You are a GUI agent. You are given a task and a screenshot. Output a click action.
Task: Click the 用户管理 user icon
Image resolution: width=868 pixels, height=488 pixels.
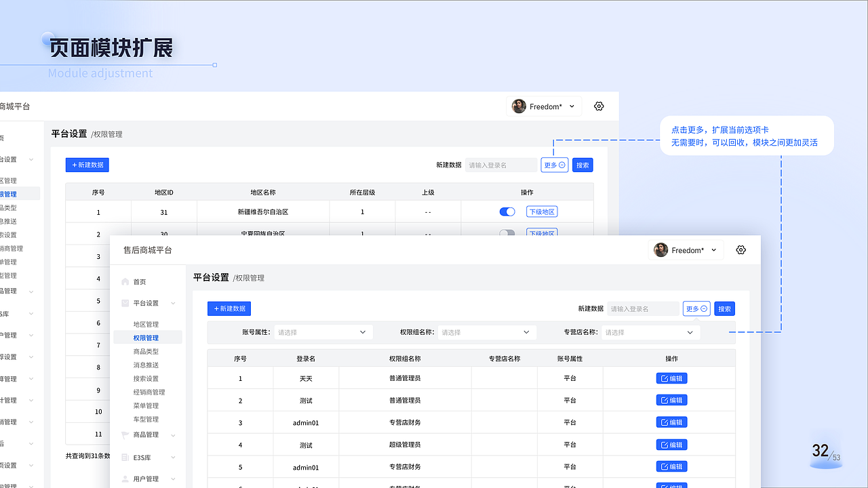coord(125,479)
